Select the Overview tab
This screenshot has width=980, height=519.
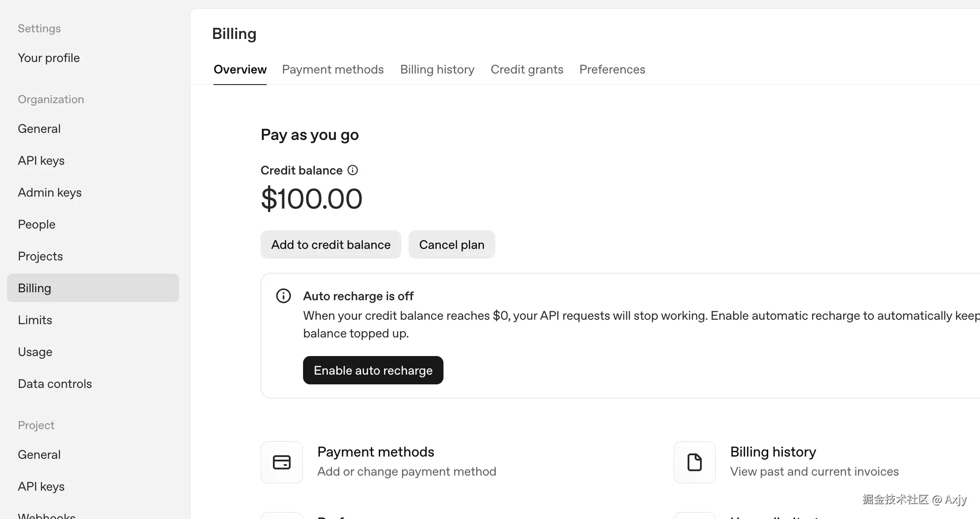point(240,70)
